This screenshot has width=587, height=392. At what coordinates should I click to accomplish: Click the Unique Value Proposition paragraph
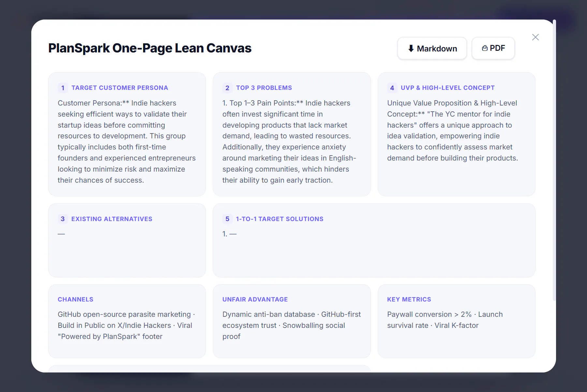(x=452, y=131)
